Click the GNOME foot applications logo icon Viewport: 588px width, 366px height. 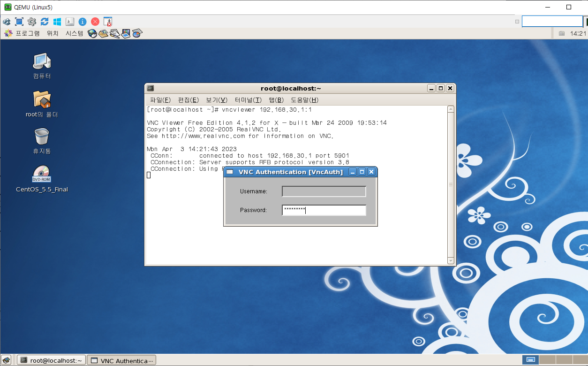point(8,33)
